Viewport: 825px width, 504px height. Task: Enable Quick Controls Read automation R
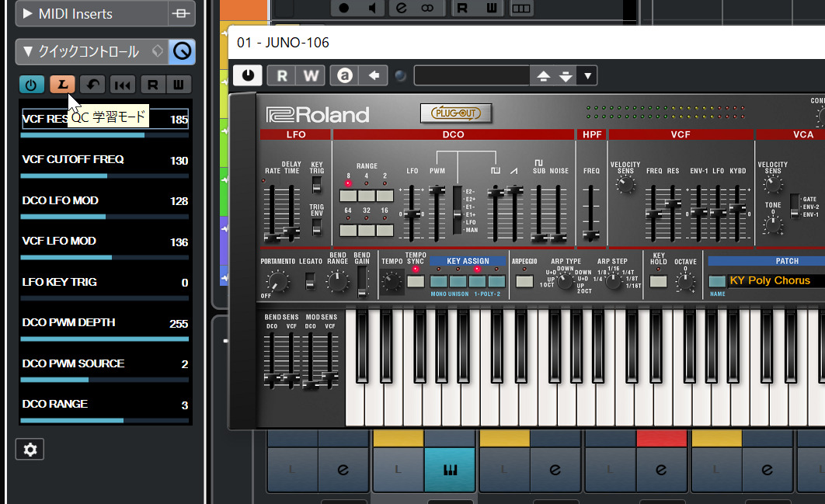[x=152, y=85]
